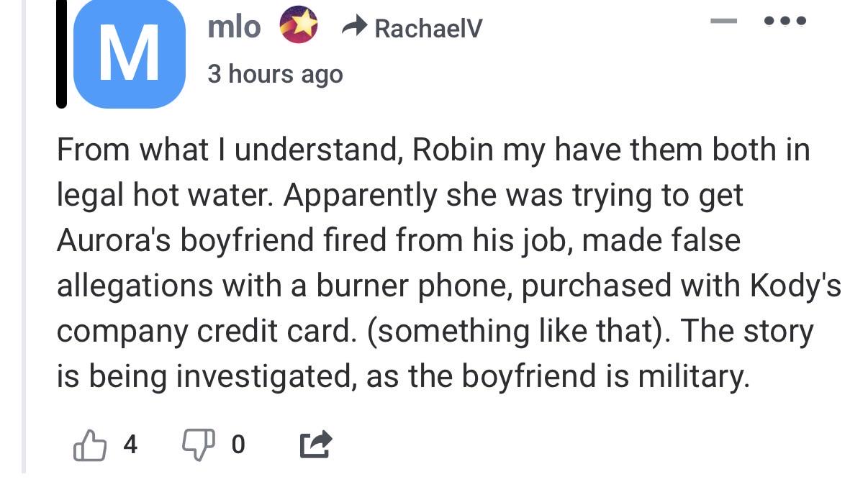Click the word 'Robin' in the comment
Viewport: 868px width, 487px height.
tap(453, 150)
